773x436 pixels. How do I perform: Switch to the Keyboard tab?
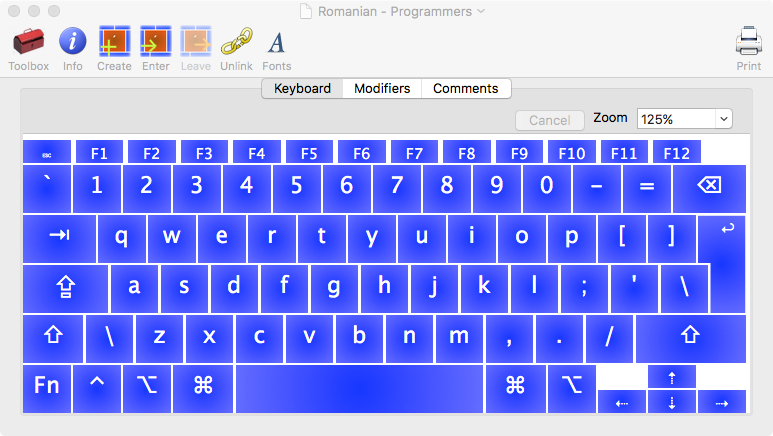pos(302,89)
